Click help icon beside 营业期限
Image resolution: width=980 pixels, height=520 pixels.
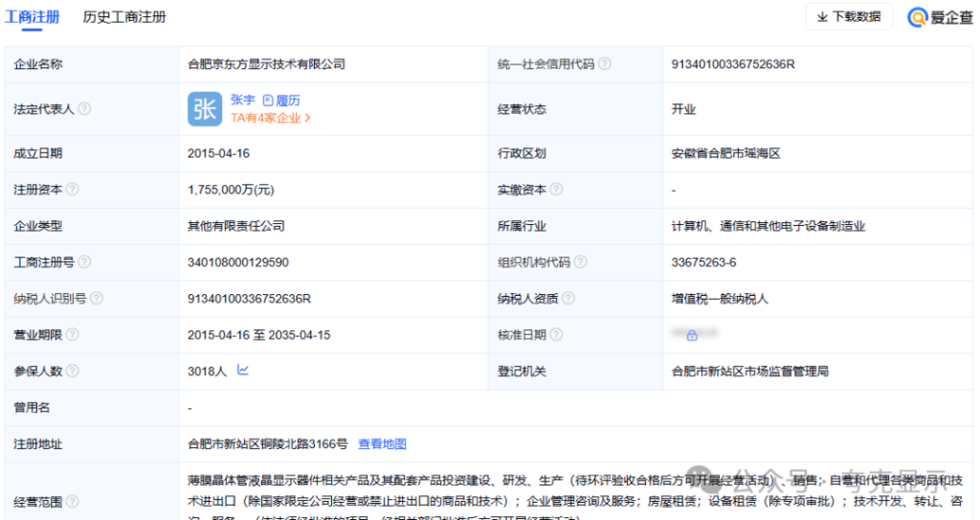click(73, 334)
